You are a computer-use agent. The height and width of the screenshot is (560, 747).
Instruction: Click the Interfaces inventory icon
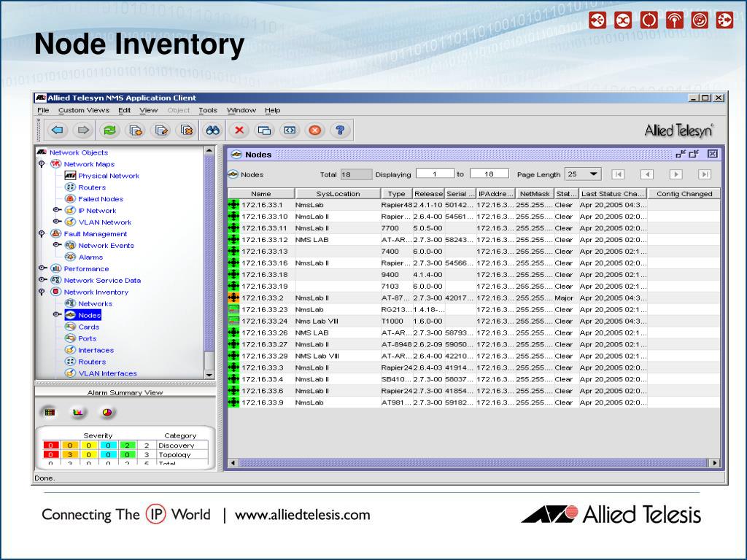click(x=71, y=350)
